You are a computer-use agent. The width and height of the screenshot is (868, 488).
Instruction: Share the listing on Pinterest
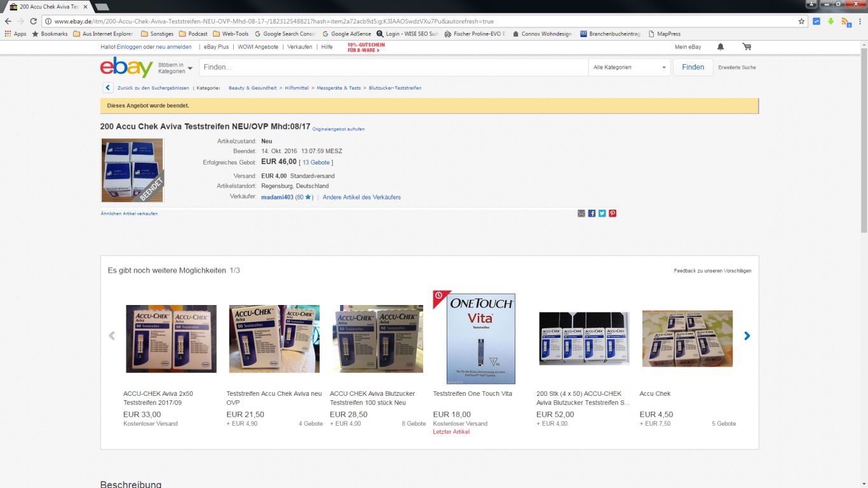[x=613, y=213]
